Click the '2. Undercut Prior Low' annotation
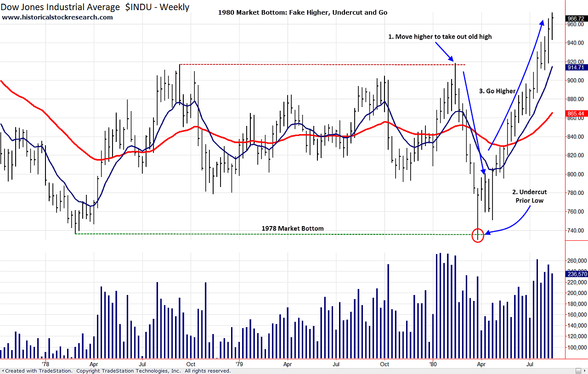Image resolution: width=588 pixels, height=374 pixels. coord(530,196)
